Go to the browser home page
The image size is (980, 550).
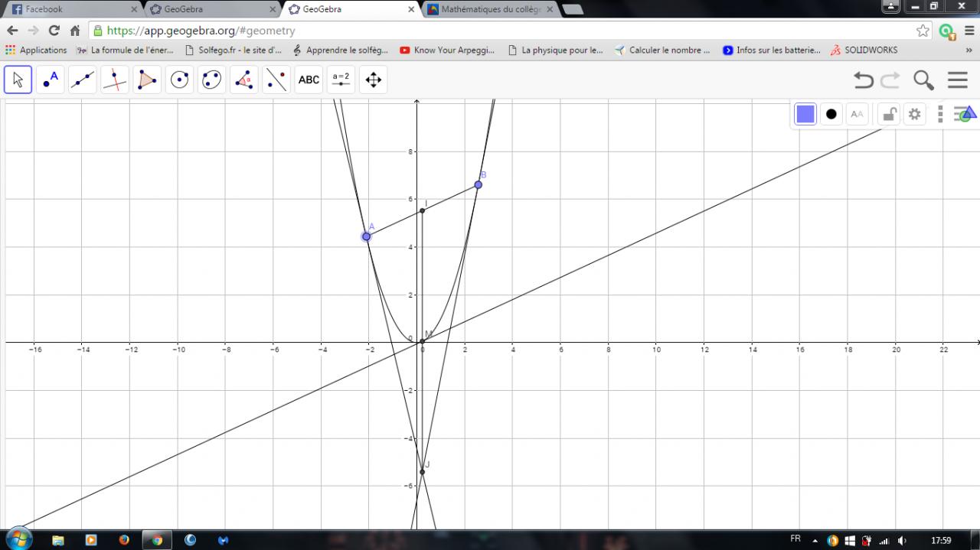coord(74,31)
